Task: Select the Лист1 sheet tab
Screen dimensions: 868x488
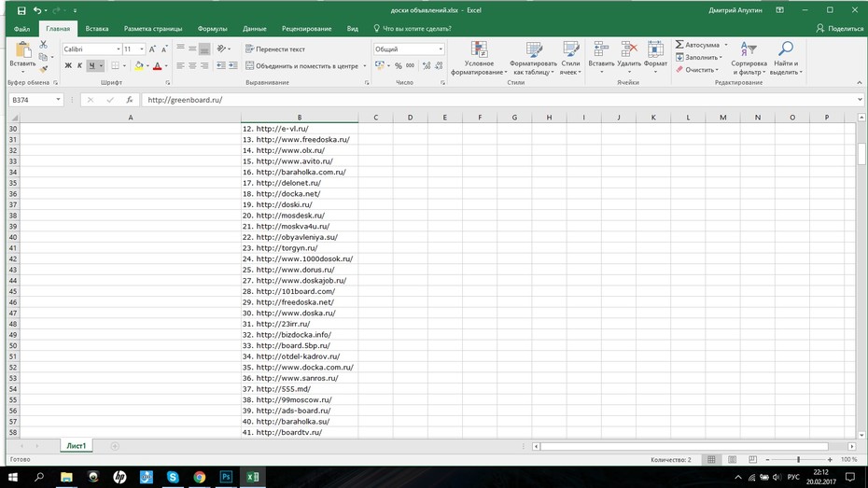Action: (x=77, y=446)
